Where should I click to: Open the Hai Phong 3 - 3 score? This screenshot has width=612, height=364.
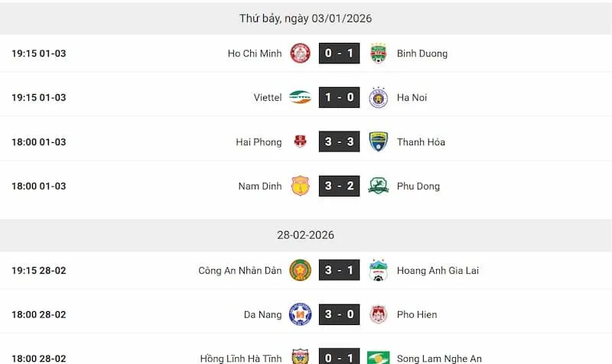pyautogui.click(x=339, y=142)
